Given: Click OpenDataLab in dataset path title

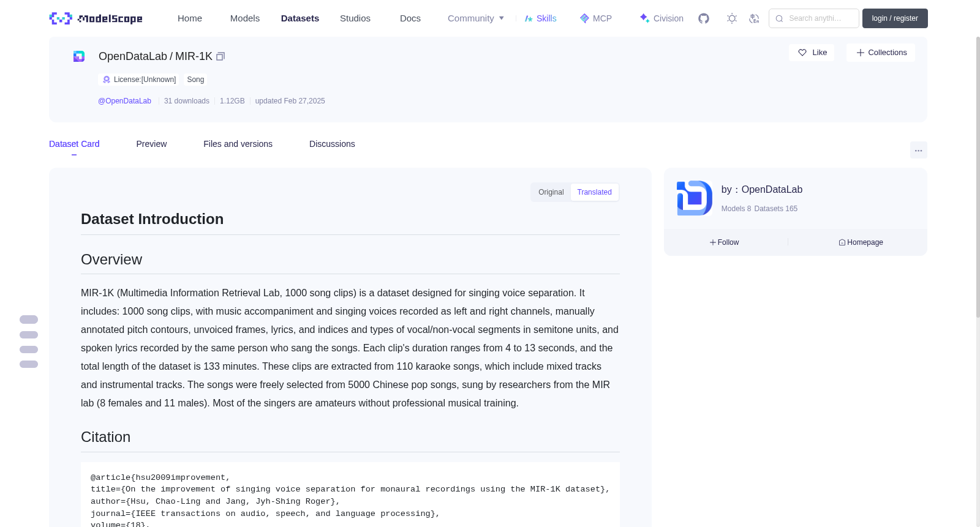Looking at the screenshot, I should (133, 56).
